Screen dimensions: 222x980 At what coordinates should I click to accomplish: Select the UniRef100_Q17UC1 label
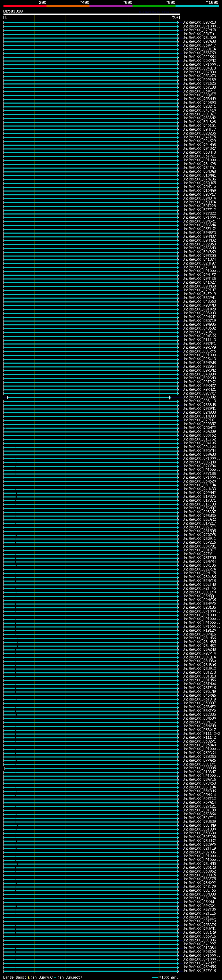(x=199, y=500)
